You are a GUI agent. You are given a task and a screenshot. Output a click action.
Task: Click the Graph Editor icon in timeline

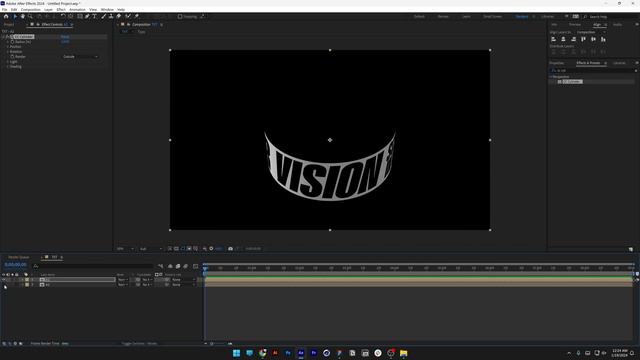[196, 266]
